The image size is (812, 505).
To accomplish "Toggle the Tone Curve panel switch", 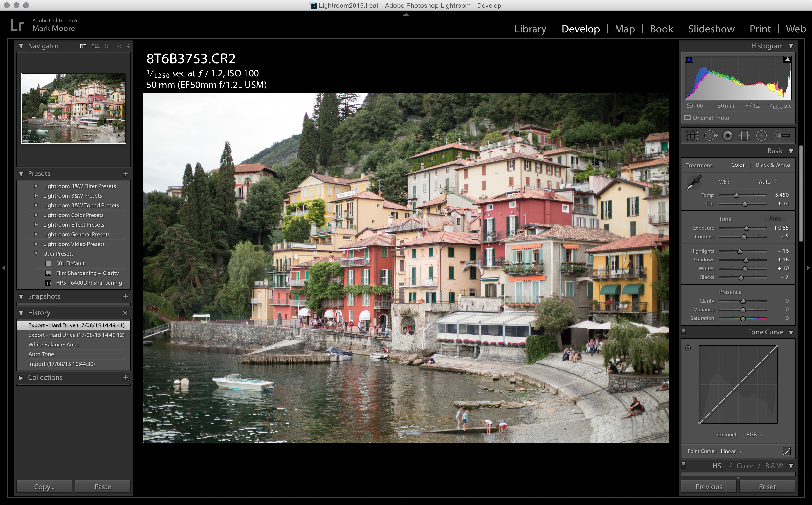I will [x=684, y=332].
